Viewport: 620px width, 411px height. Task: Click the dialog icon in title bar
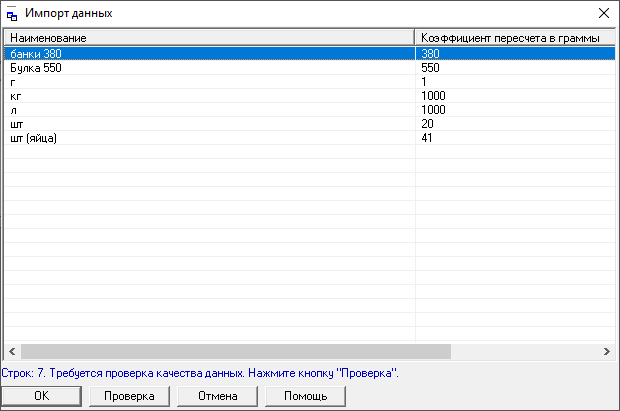coord(13,14)
